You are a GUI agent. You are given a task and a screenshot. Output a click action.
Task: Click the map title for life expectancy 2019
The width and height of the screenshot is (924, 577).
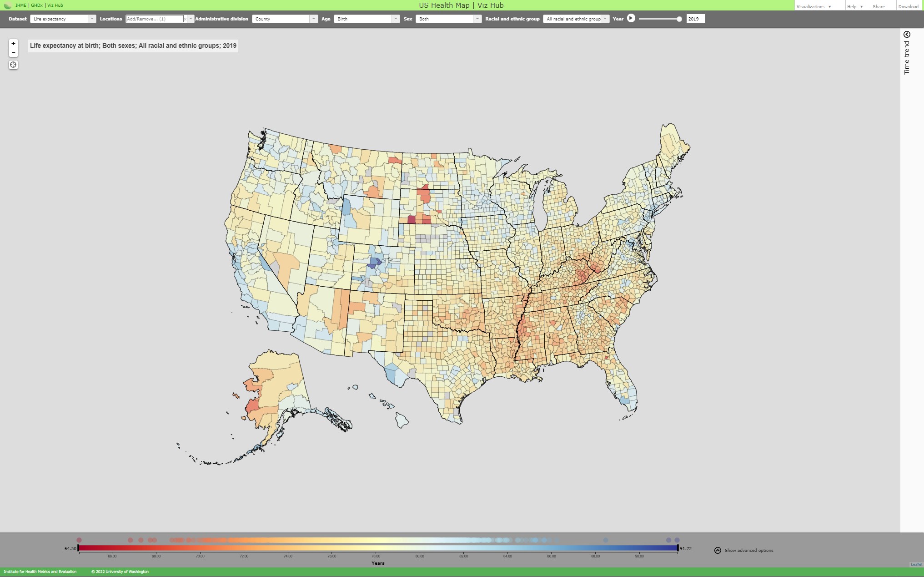click(133, 46)
